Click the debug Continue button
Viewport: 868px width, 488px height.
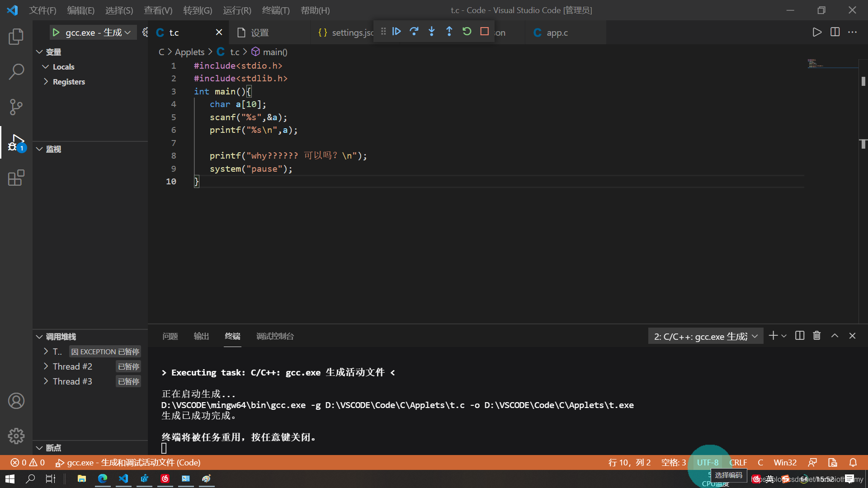coord(396,32)
